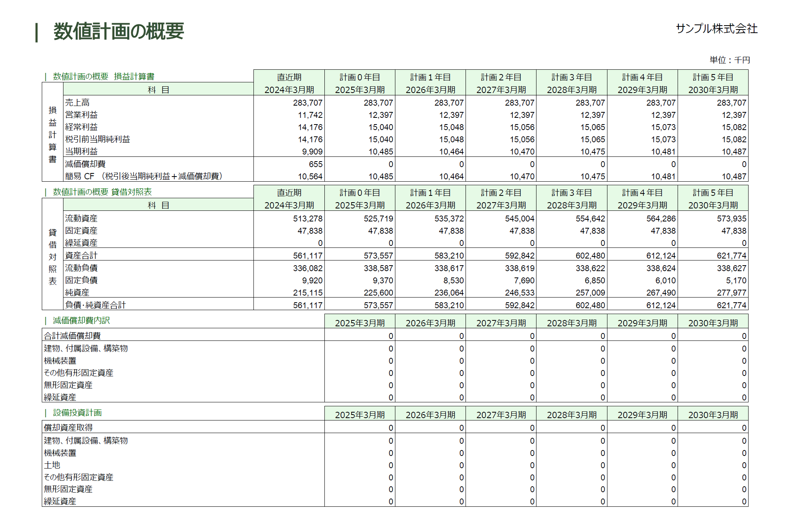Select the 償却資産取得 row label
This screenshot has width=786, height=532.
pos(68,428)
